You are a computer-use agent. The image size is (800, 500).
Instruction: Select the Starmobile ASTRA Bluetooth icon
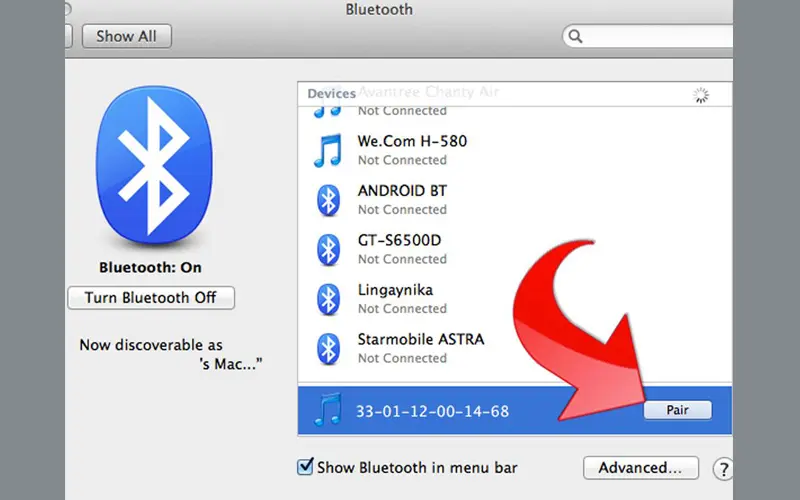click(x=329, y=348)
